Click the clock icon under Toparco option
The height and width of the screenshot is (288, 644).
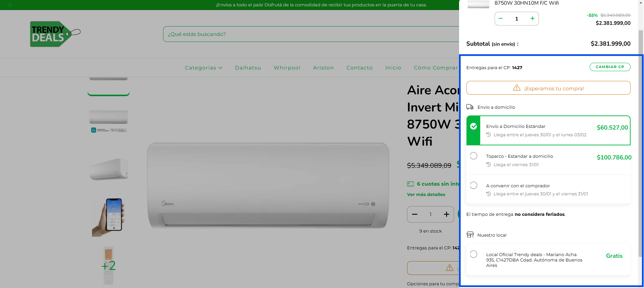coord(489,164)
